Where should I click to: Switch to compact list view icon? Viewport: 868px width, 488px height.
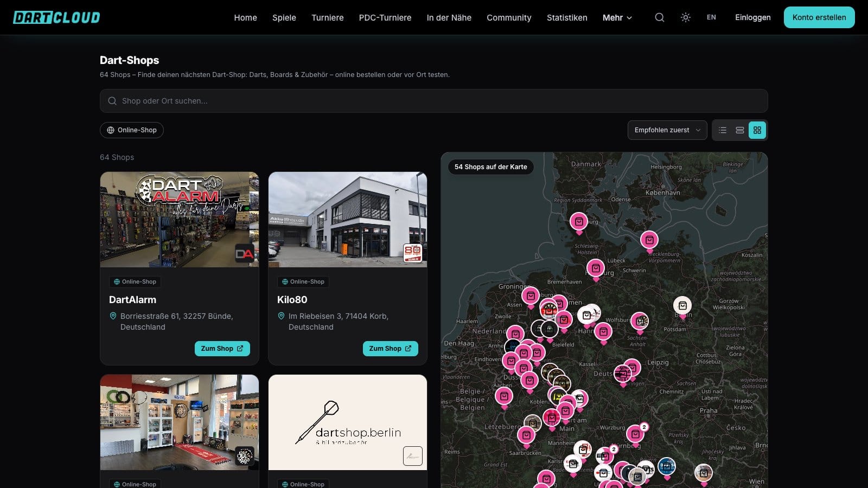point(723,130)
